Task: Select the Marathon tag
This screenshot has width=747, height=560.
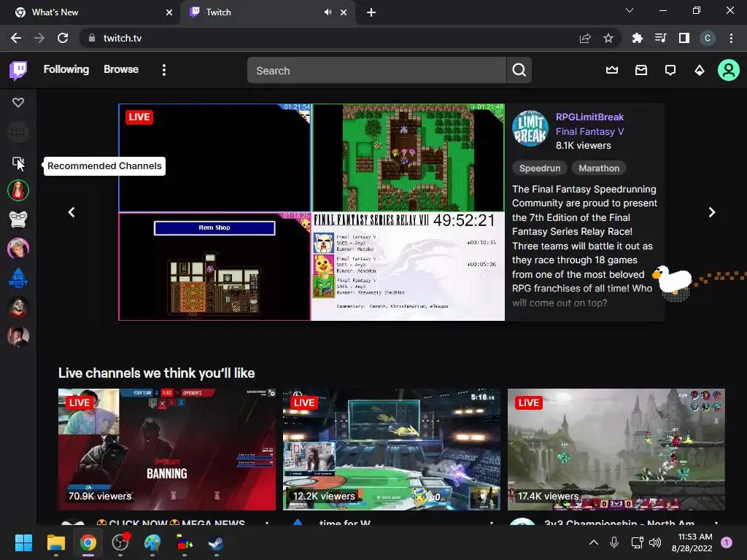Action: [x=599, y=168]
